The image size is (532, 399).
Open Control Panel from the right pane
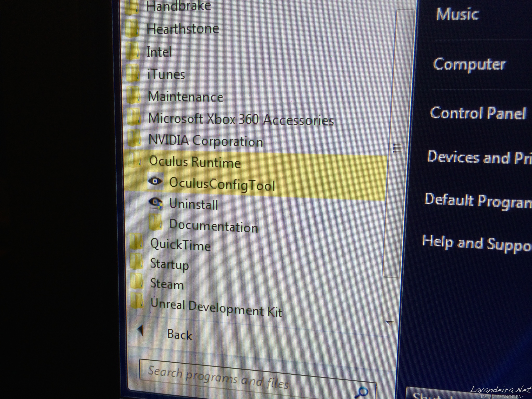477,113
